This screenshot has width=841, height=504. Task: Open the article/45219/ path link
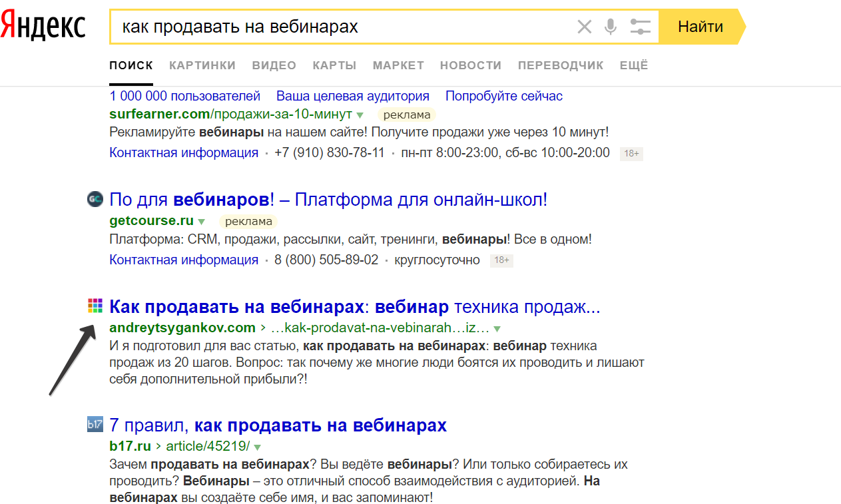pyautogui.click(x=208, y=446)
